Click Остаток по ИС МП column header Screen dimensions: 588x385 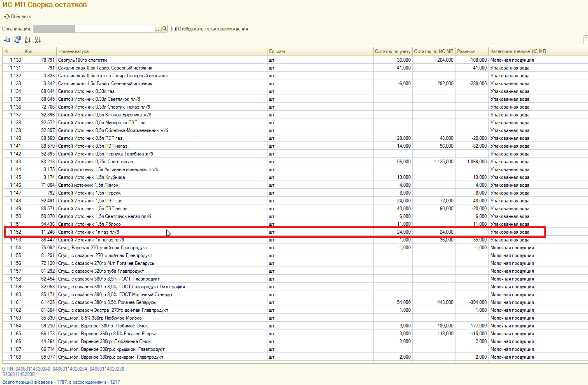point(434,51)
